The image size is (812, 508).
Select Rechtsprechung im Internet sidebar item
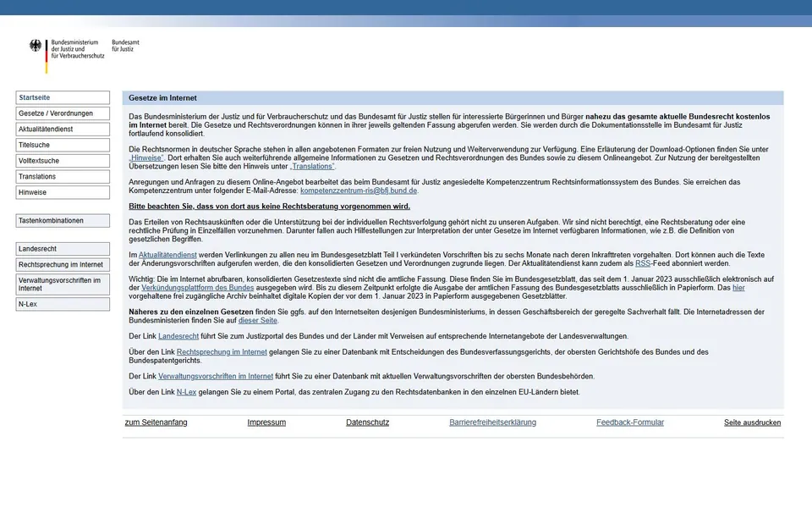pos(63,265)
